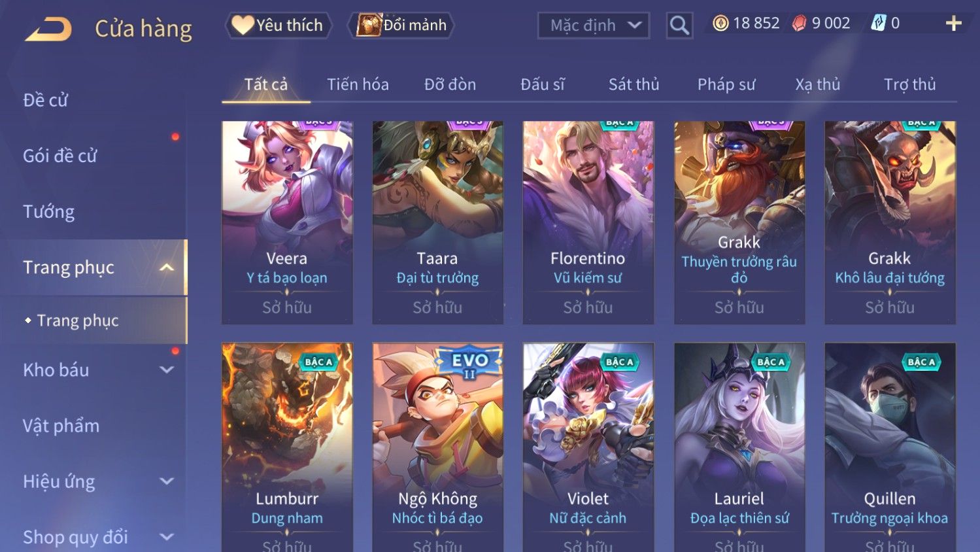Tap the gold coin balance icon
Viewport: 980px width, 552px height.
coord(720,24)
